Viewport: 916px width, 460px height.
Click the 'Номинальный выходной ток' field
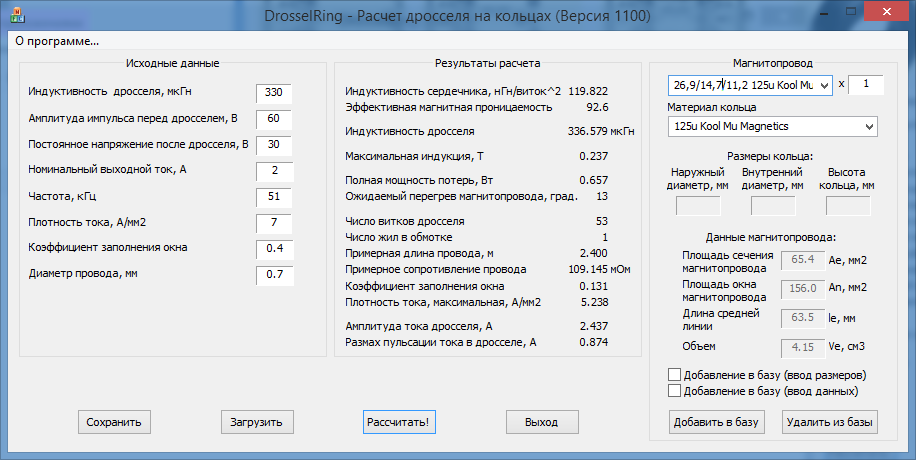274,170
